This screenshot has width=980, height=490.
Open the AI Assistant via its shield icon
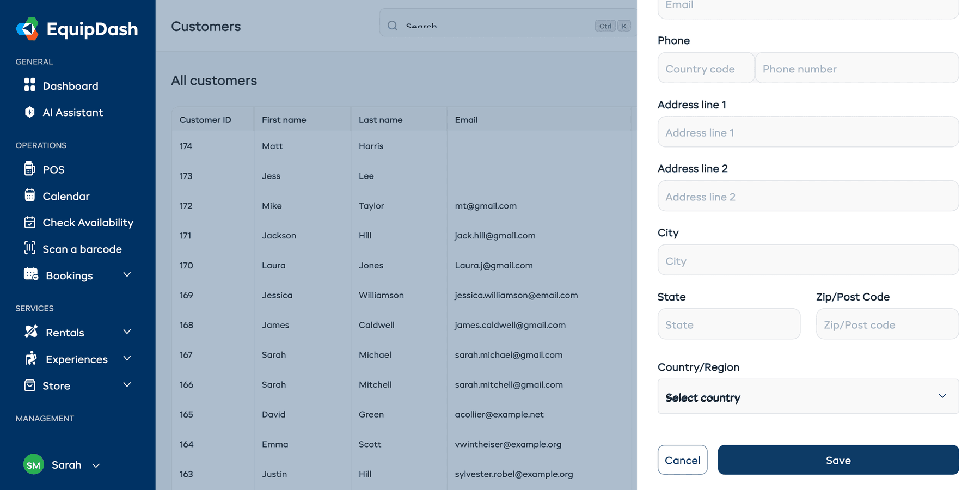click(30, 112)
